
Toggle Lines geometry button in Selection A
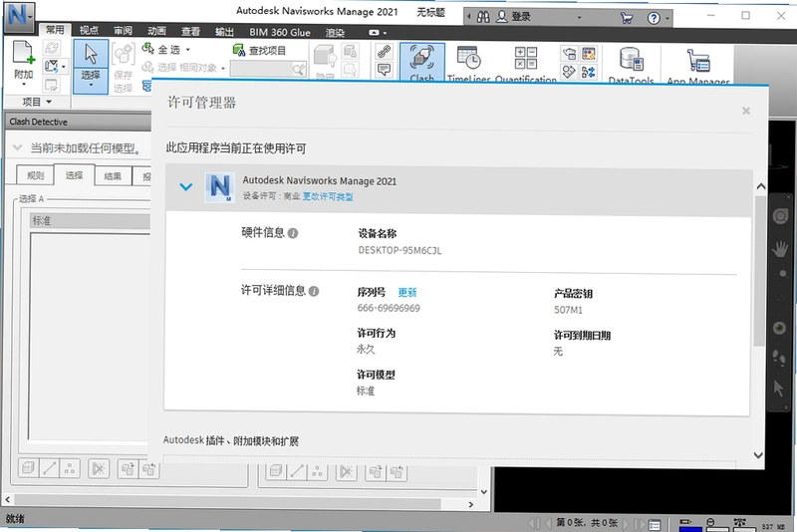click(49, 468)
